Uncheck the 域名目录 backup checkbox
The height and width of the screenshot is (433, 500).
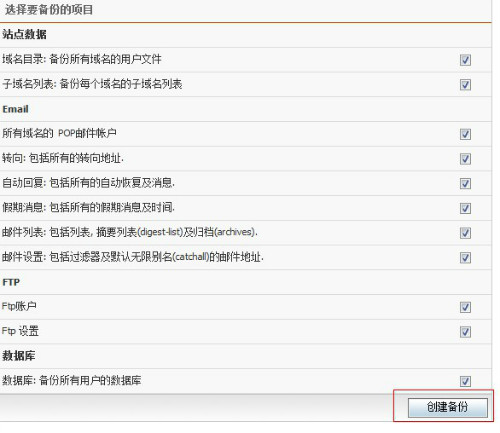pyautogui.click(x=465, y=60)
